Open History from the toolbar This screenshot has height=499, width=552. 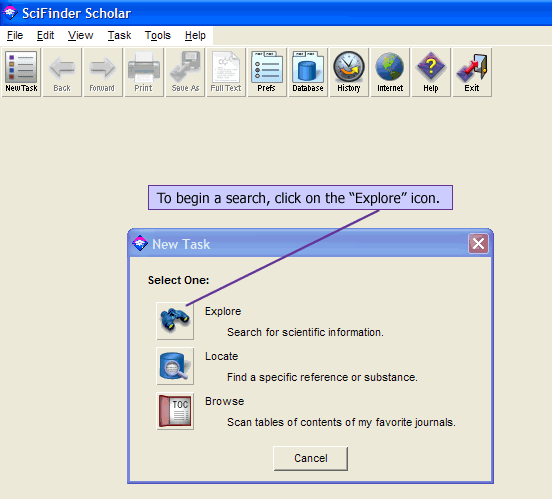tap(349, 72)
